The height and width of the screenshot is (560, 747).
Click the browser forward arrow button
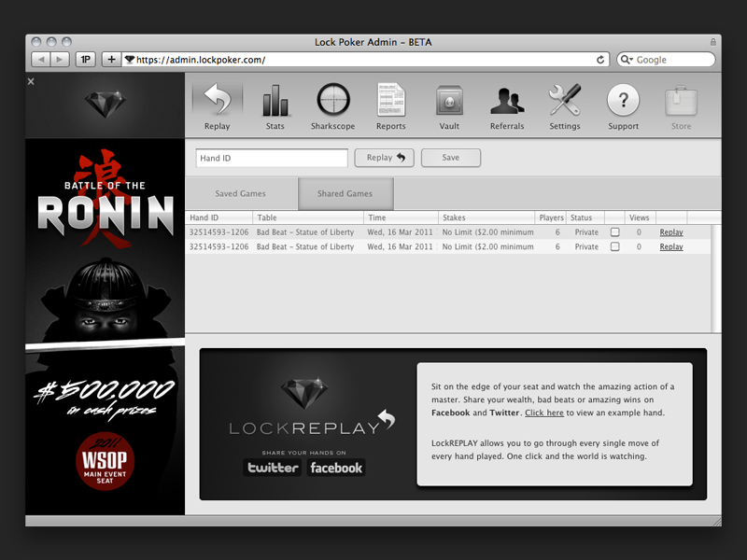60,60
